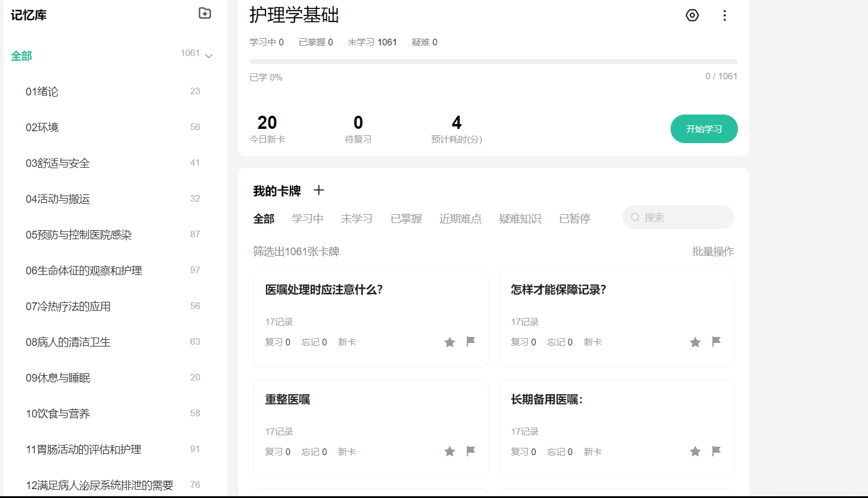Click the 记忆库 sidebar heading
Image resolution: width=868 pixels, height=498 pixels.
[x=29, y=15]
